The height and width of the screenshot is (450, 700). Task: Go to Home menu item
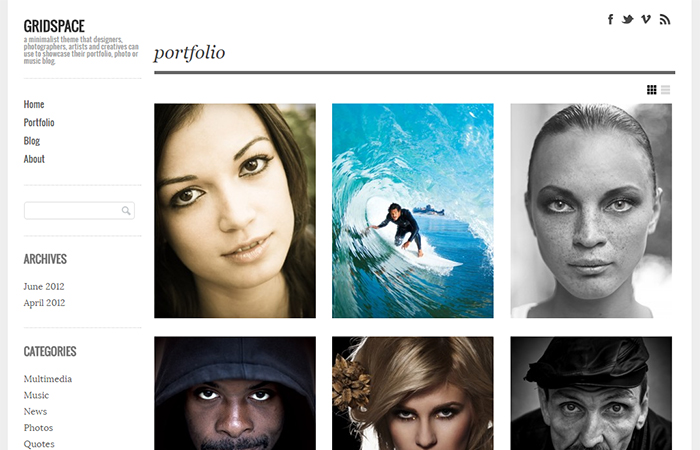(34, 104)
